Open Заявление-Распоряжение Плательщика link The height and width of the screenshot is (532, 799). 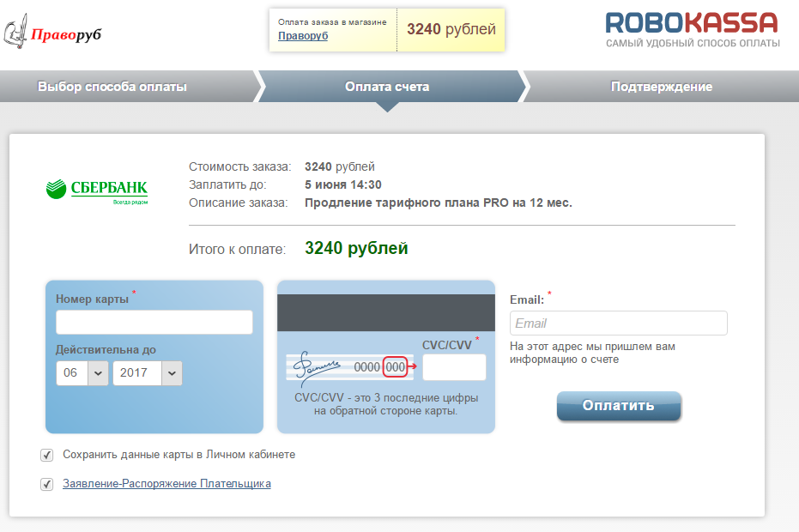(x=166, y=484)
